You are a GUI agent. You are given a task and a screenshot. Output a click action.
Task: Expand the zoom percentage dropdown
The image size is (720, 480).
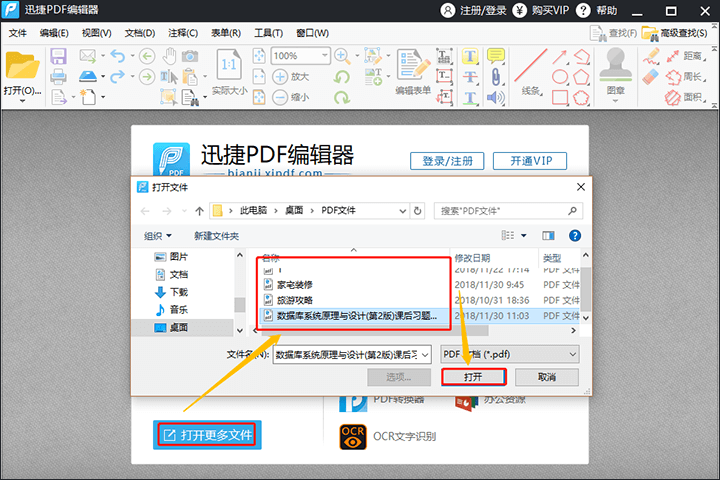point(323,55)
